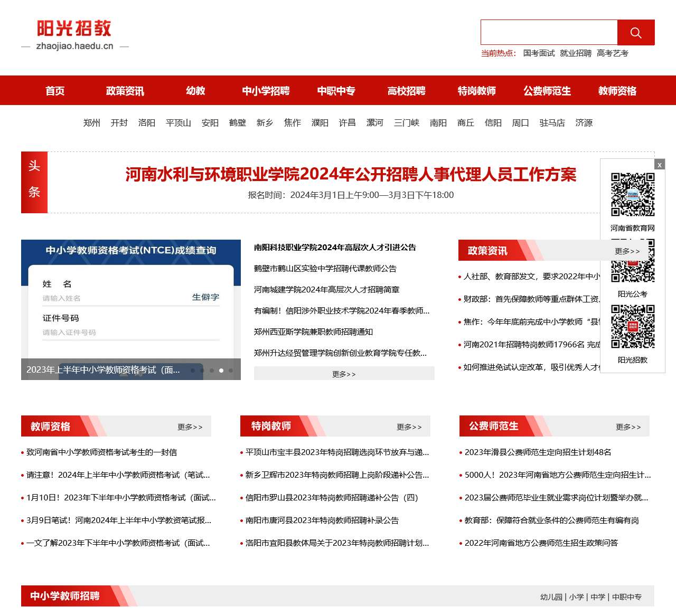676x616 pixels.
Task: Switch to the 教师资格 navigation tab
Action: click(616, 90)
